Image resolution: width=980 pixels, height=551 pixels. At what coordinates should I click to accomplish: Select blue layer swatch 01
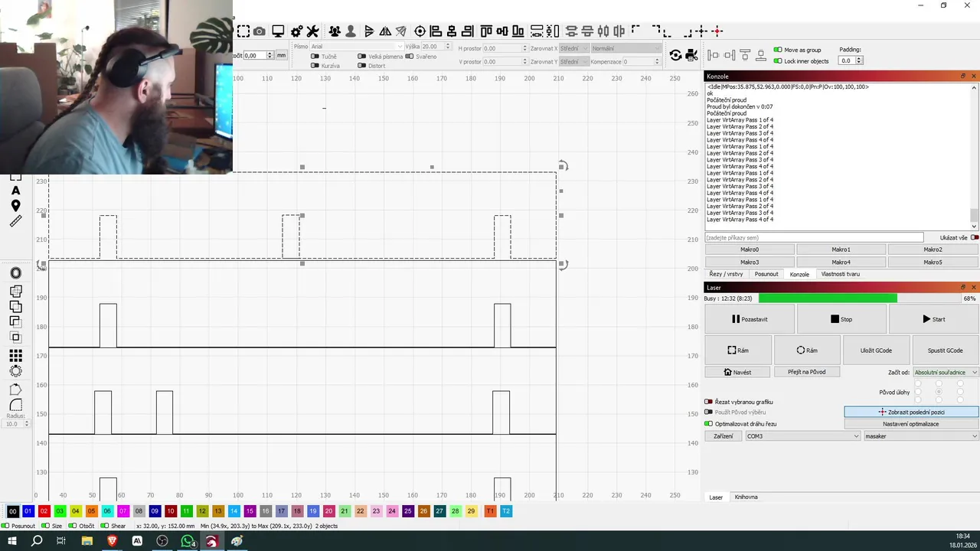(28, 511)
